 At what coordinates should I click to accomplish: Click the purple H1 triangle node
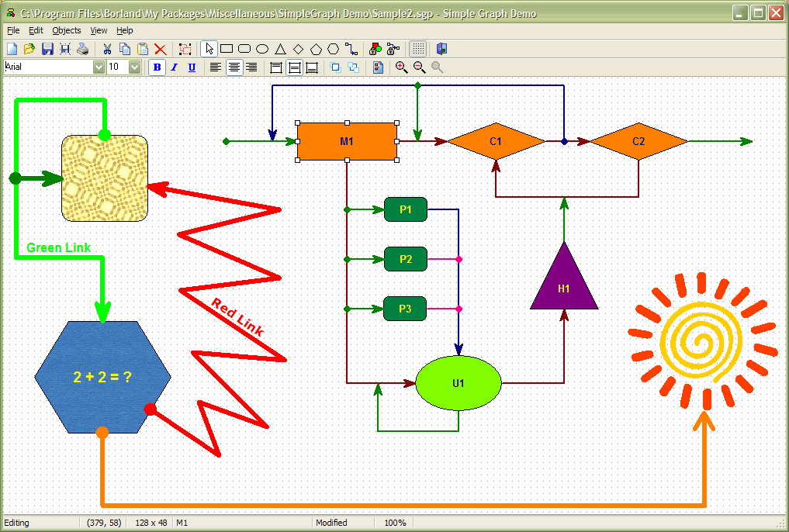tap(564, 284)
